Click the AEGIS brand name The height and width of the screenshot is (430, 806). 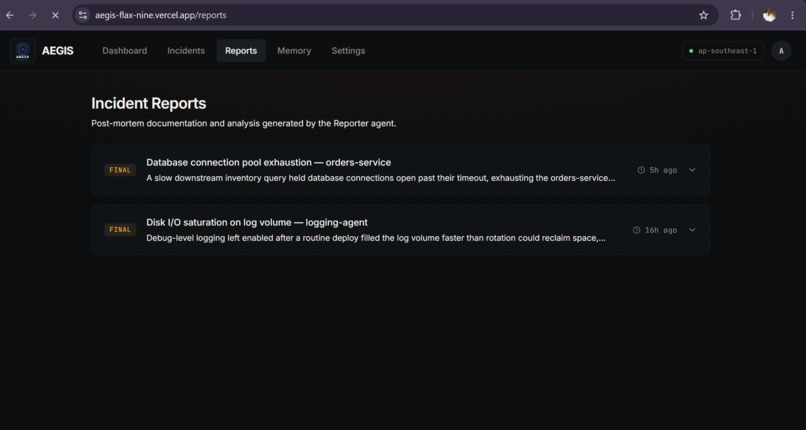click(x=58, y=51)
